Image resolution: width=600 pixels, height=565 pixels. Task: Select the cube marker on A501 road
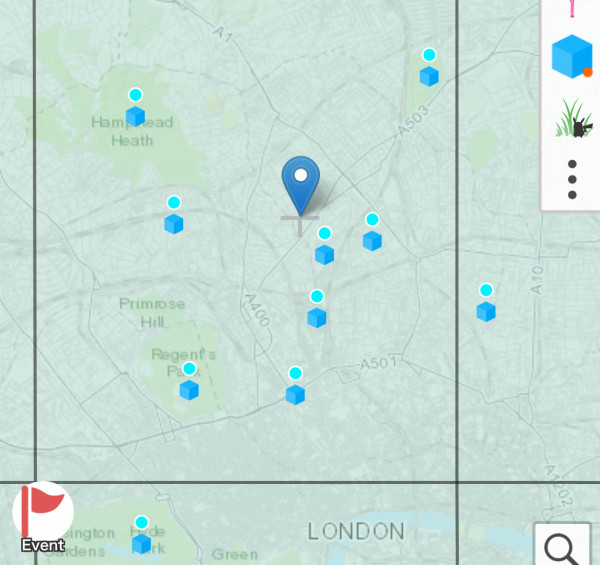295,394
